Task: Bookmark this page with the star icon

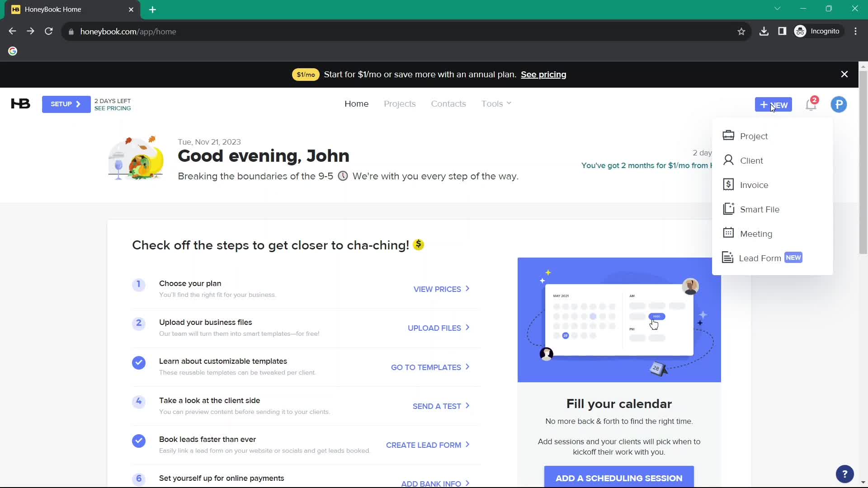Action: [x=741, y=32]
